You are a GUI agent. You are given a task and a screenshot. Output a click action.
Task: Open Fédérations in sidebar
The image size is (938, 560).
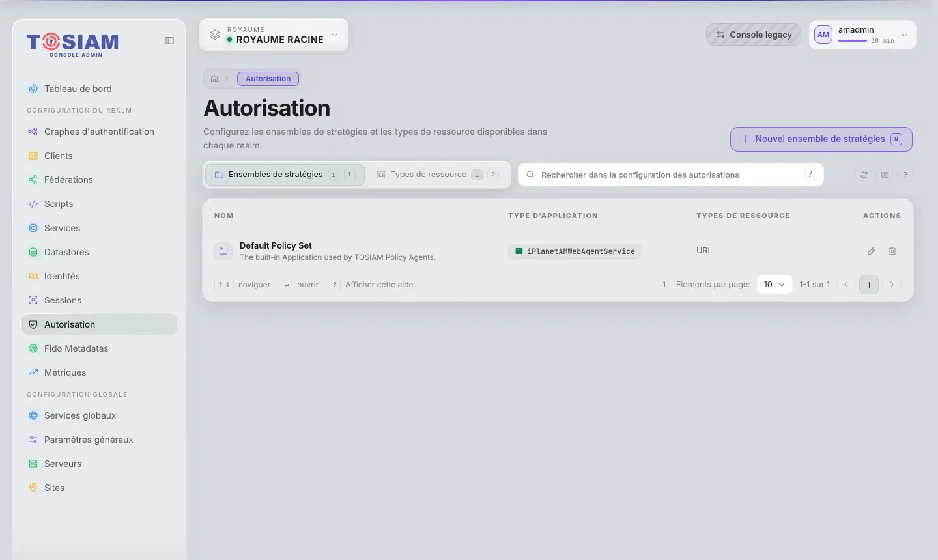tap(99, 180)
